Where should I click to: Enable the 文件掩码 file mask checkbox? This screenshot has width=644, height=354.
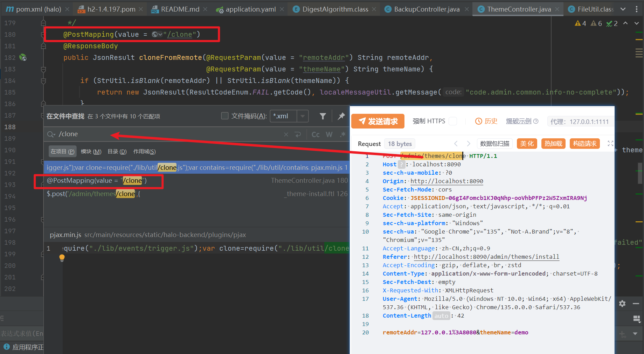225,116
